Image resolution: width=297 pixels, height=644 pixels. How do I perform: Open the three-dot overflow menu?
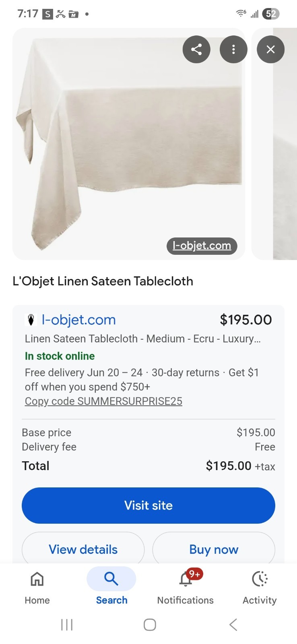point(233,49)
